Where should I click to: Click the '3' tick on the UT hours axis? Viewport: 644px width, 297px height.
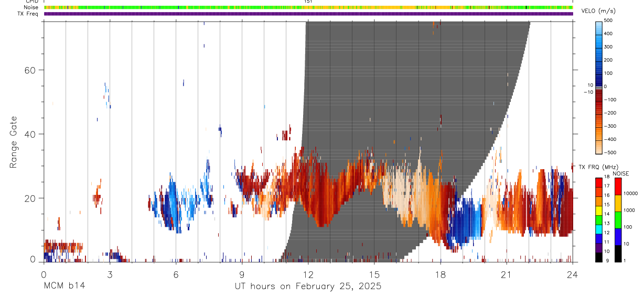pyautogui.click(x=110, y=274)
